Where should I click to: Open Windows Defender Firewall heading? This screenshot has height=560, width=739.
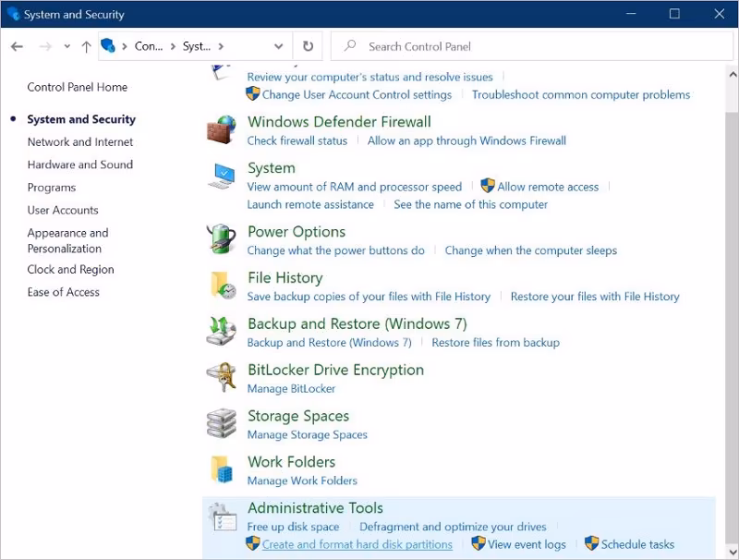coord(339,122)
